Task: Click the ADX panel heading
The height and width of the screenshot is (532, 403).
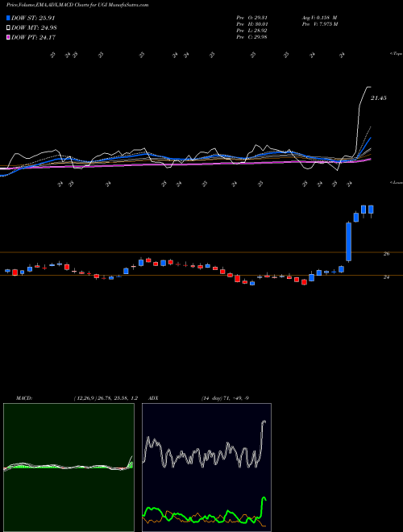Action: (154, 398)
